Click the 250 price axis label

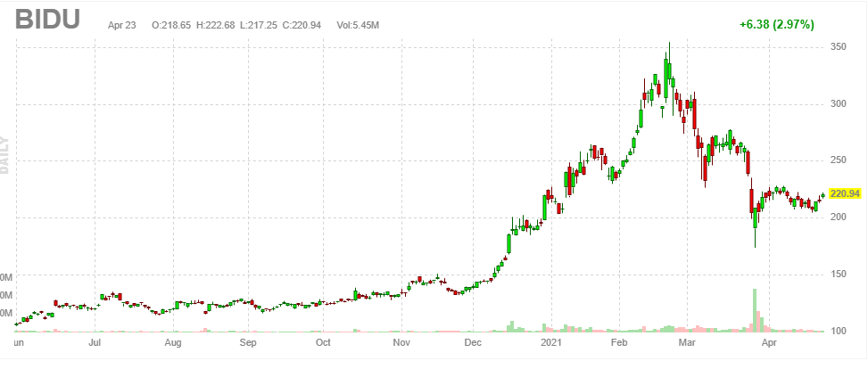(838, 160)
